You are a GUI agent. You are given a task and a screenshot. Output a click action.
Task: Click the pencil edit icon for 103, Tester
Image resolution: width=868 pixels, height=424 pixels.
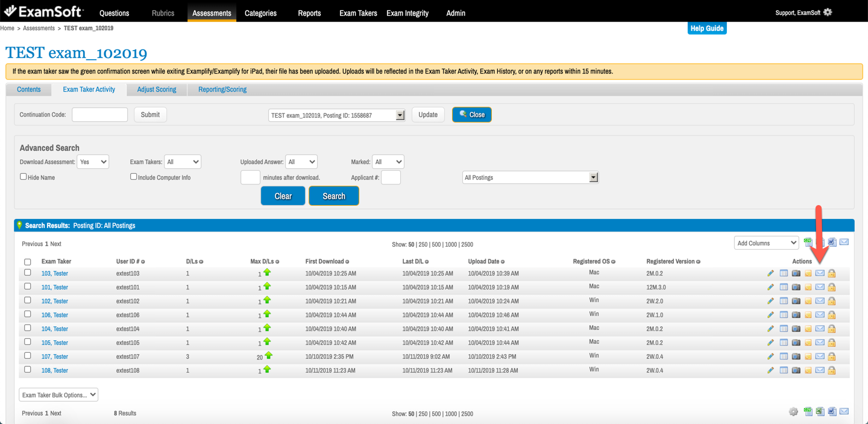coord(770,273)
